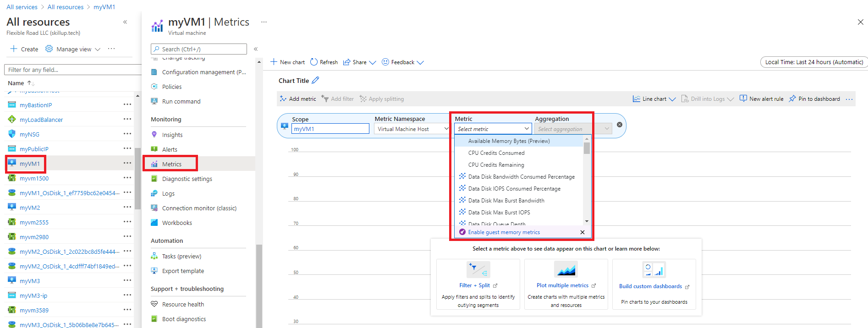Open Alerts in the Monitoring menu
The height and width of the screenshot is (328, 868).
click(x=170, y=149)
